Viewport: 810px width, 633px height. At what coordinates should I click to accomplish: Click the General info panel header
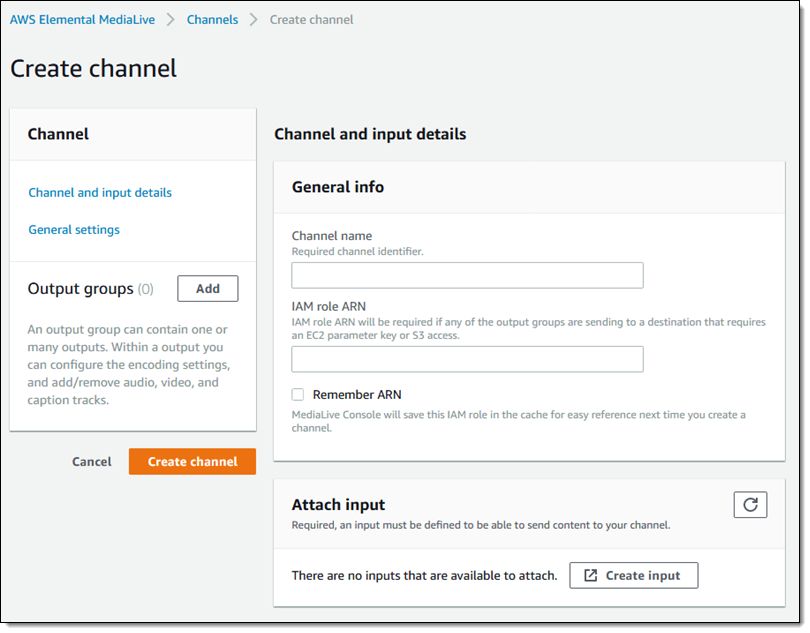(338, 186)
